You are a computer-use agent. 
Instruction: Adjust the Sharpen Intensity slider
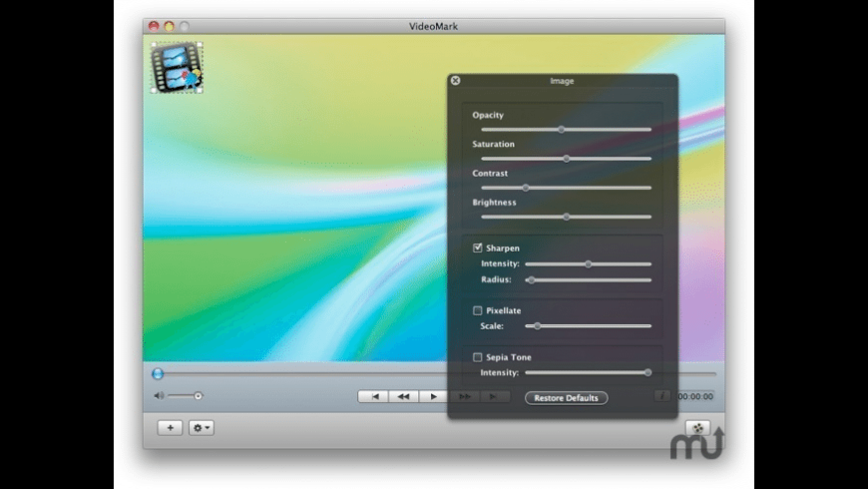[589, 264]
